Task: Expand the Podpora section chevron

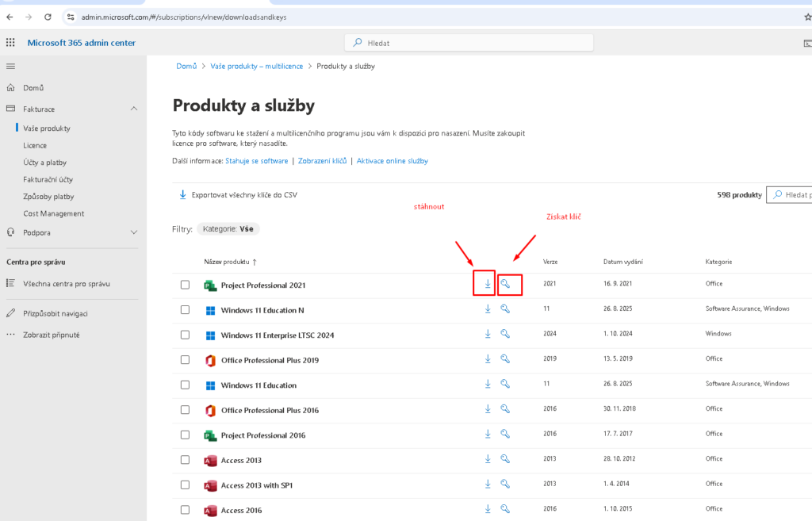Action: tap(133, 232)
